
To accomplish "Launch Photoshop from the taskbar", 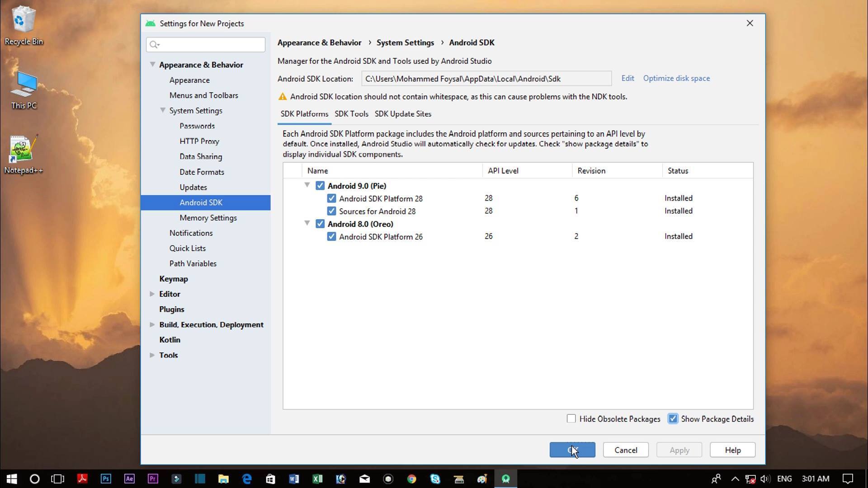I will [106, 479].
